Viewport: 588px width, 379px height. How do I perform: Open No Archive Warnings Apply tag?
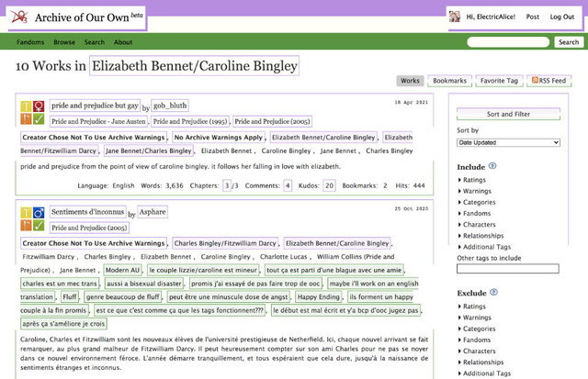coord(219,137)
